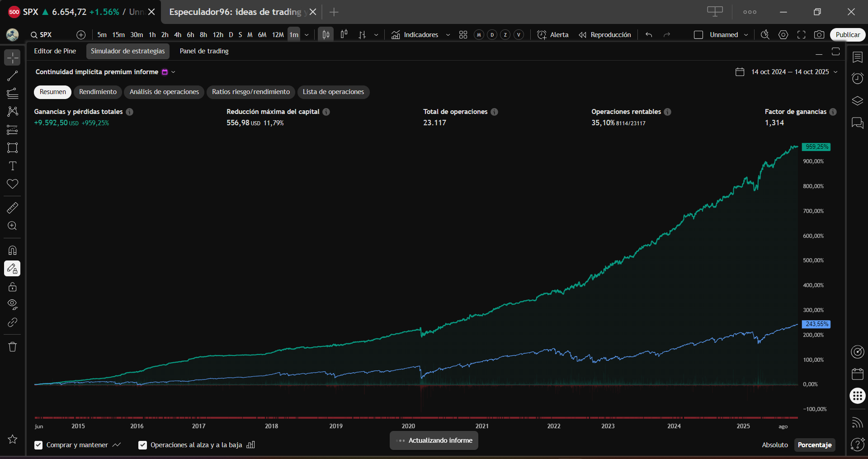This screenshot has width=868, height=459.
Task: Click the Publicar button
Action: point(847,35)
